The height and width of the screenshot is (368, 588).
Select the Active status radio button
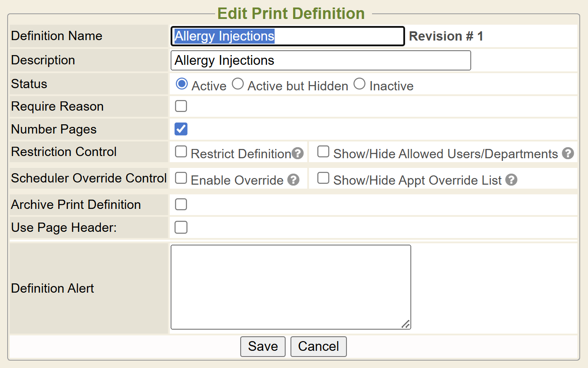(x=182, y=84)
